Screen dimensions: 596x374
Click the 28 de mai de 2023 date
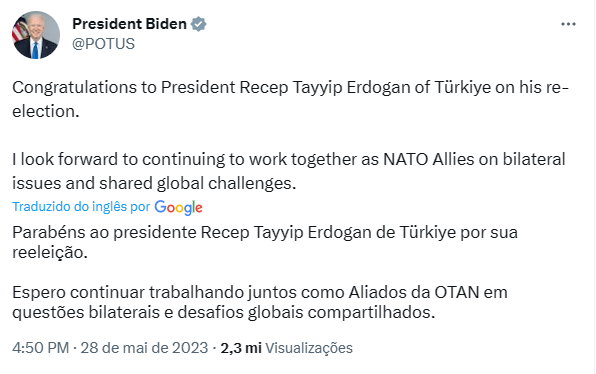pyautogui.click(x=144, y=348)
